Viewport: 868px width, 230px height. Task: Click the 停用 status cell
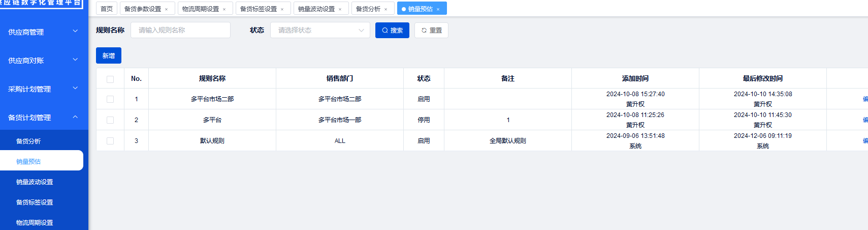coord(424,120)
